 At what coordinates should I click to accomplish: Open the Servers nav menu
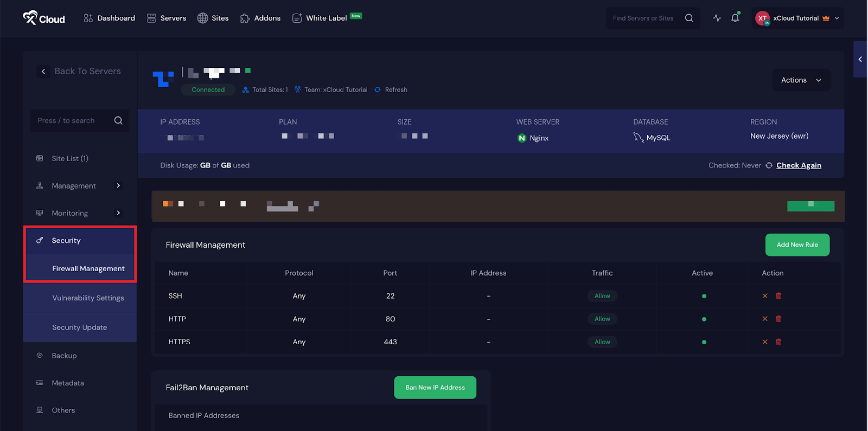167,18
